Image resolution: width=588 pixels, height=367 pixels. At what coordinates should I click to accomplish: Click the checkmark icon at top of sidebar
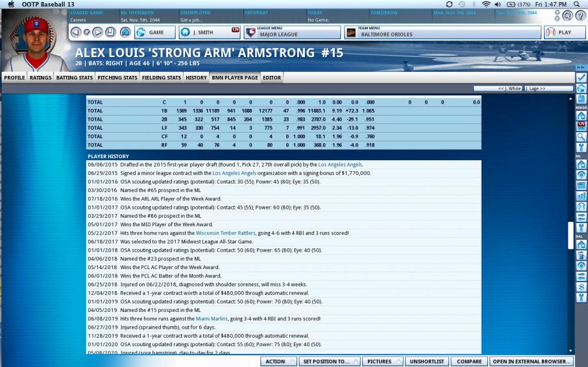pos(581,77)
